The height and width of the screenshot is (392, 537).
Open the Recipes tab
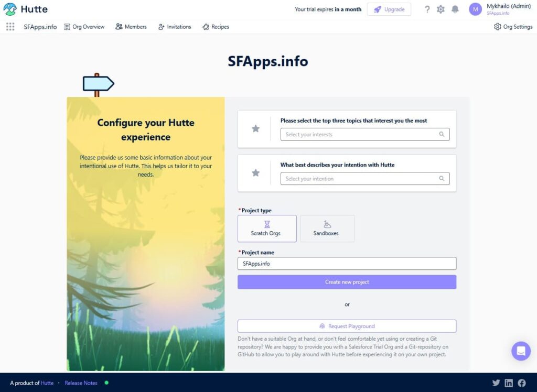click(x=216, y=27)
